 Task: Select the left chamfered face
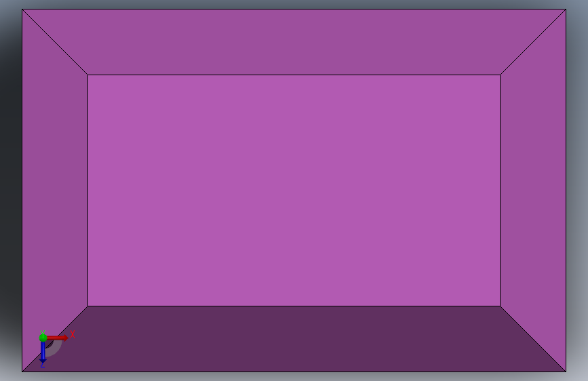55,190
